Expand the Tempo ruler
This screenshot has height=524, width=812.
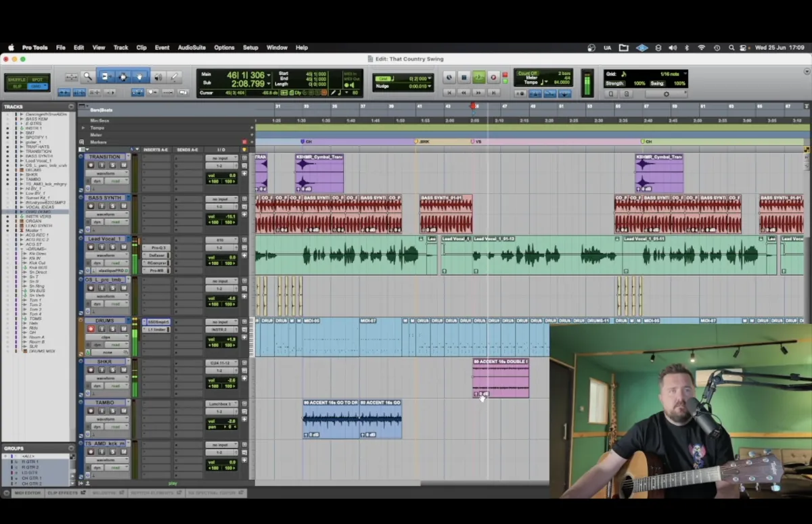tap(83, 128)
